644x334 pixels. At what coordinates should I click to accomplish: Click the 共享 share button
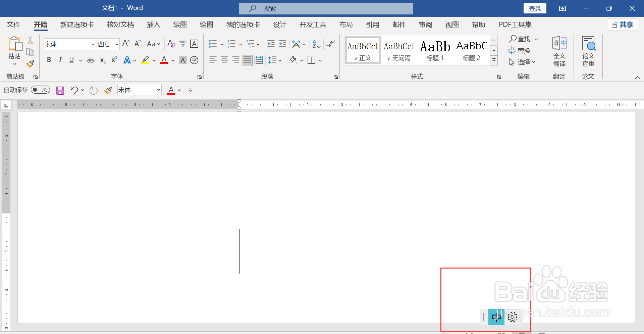(623, 25)
